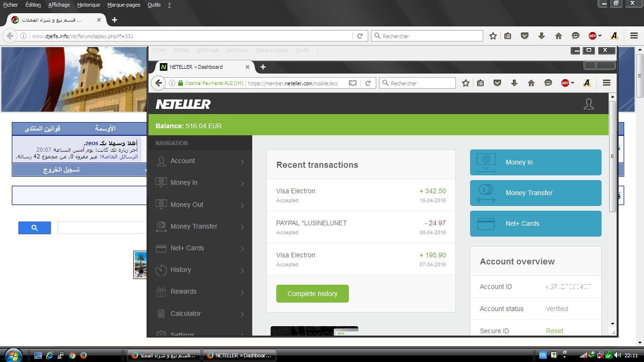Open Fichier menu in djelfa window
The height and width of the screenshot is (362, 644).
pos(10,5)
